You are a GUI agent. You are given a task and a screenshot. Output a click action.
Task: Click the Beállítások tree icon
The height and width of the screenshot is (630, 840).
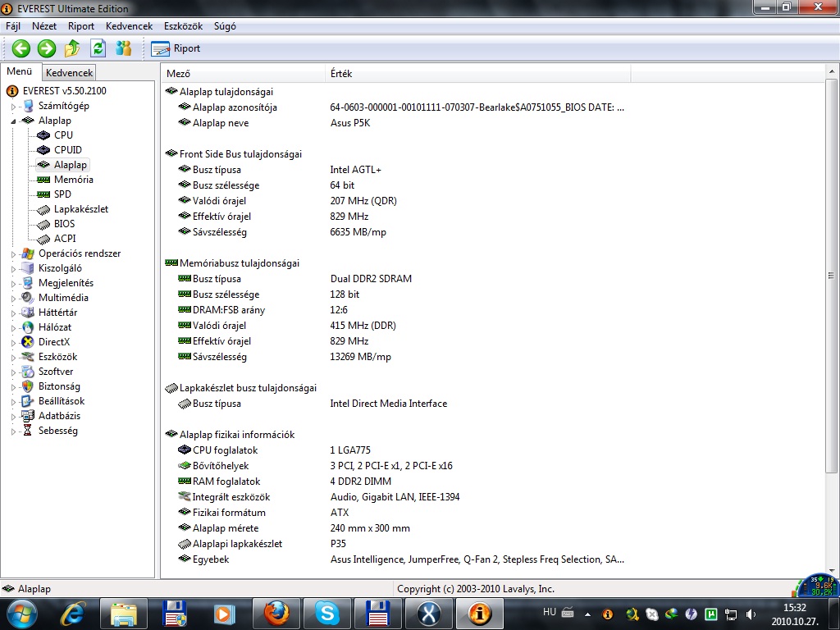(27, 400)
